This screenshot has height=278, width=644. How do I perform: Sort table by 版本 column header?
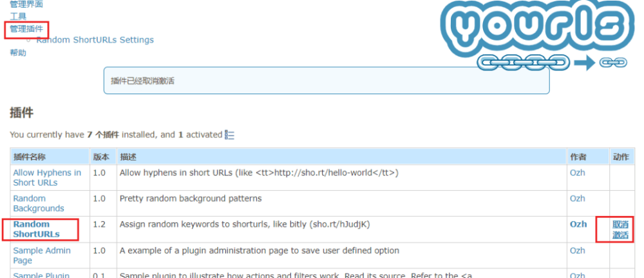click(x=101, y=157)
